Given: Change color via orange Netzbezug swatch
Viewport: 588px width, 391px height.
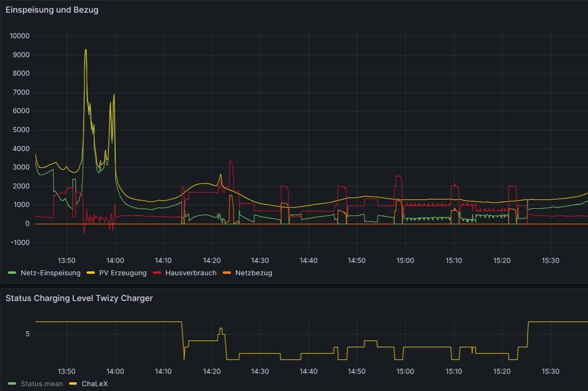Looking at the screenshot, I should tap(227, 273).
